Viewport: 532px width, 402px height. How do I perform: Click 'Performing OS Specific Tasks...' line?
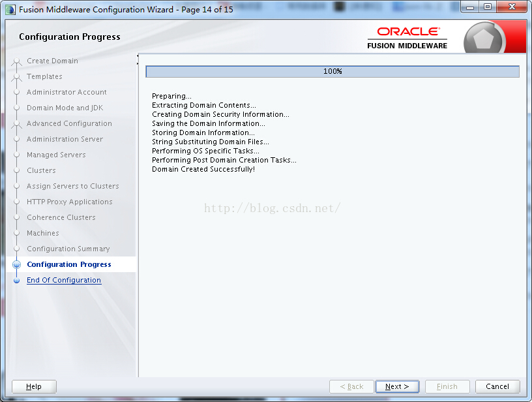pos(205,151)
